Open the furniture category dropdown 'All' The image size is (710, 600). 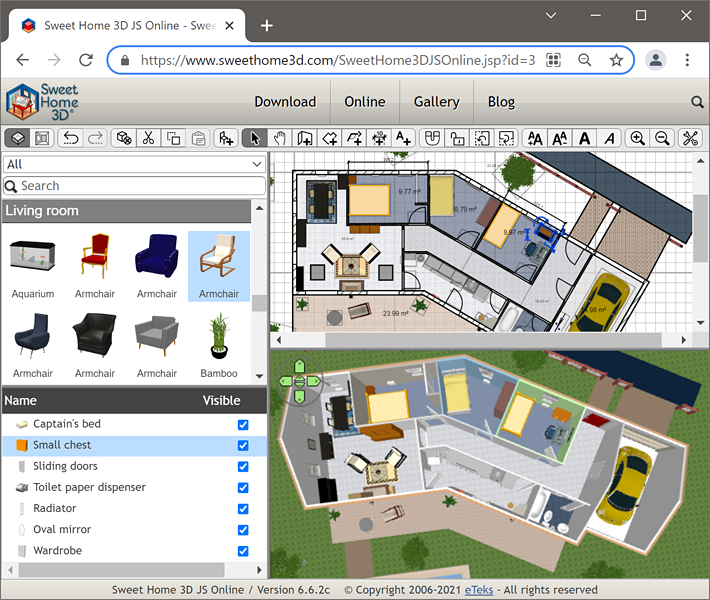[x=134, y=164]
